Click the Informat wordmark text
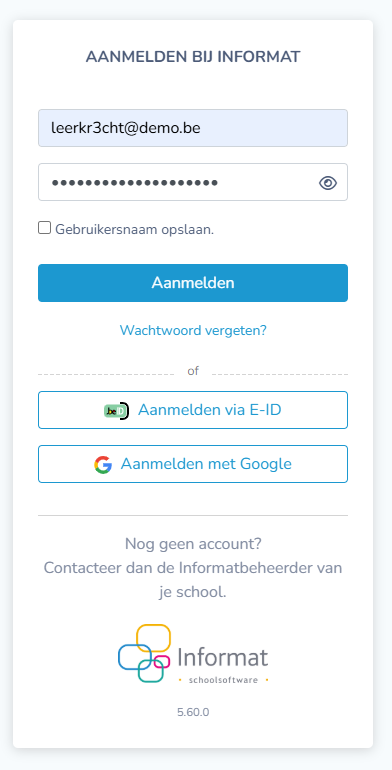The width and height of the screenshot is (392, 770). [223, 657]
